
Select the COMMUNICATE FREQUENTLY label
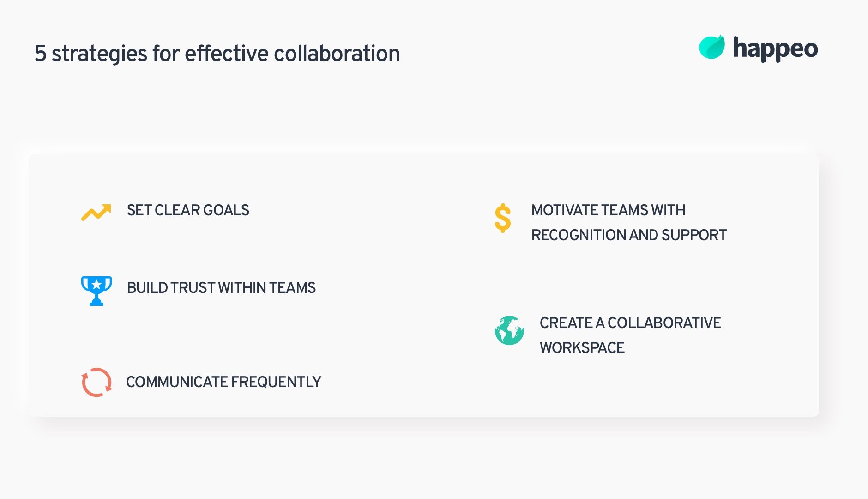pos(223,382)
